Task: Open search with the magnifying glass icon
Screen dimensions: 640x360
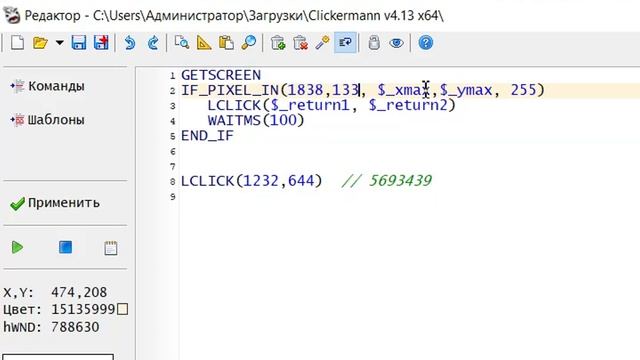Action: 249,42
